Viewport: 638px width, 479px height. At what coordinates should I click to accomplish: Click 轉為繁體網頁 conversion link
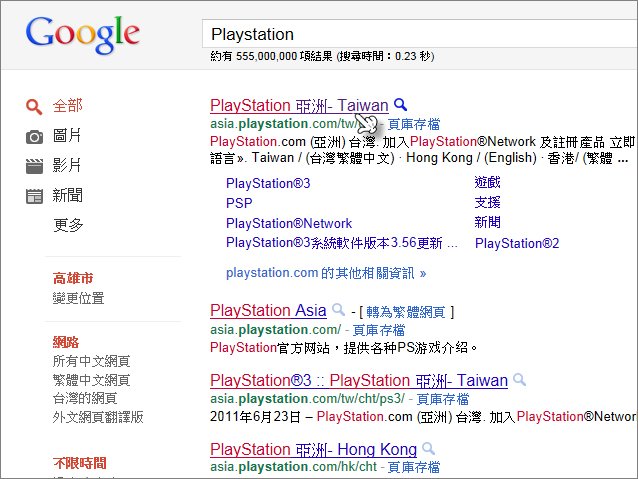click(406, 312)
